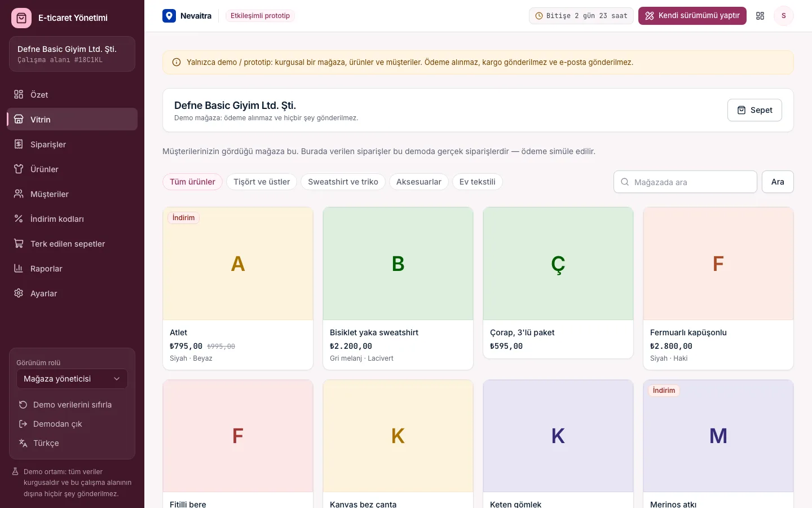This screenshot has height=508, width=812.
Task: Filter by Ev tekstili category
Action: 478,182
